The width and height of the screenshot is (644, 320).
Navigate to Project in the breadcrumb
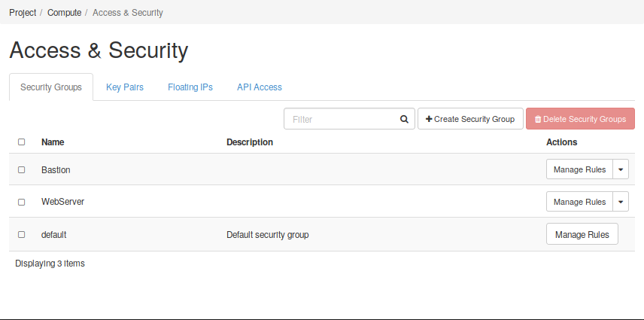pyautogui.click(x=23, y=13)
